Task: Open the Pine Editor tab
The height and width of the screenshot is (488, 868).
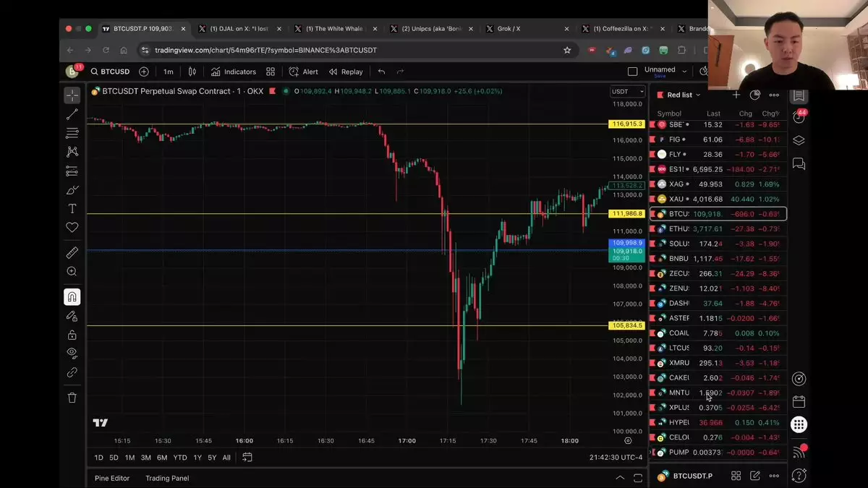Action: click(111, 478)
